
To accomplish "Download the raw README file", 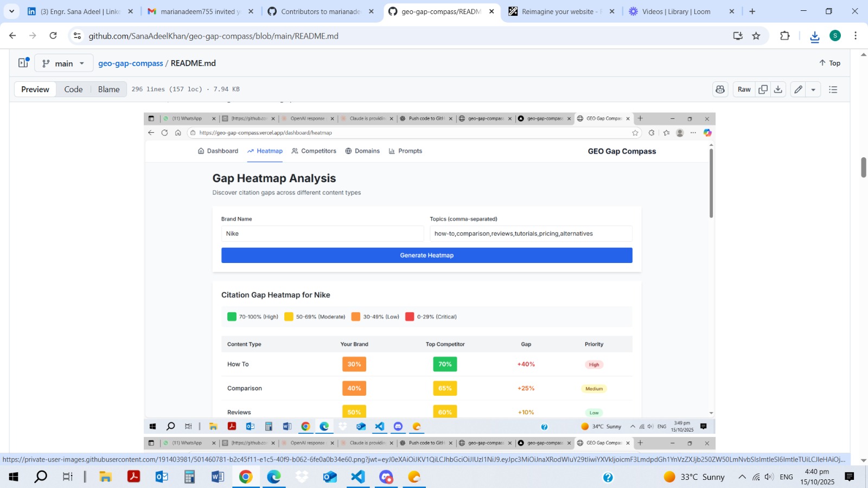I will 778,89.
